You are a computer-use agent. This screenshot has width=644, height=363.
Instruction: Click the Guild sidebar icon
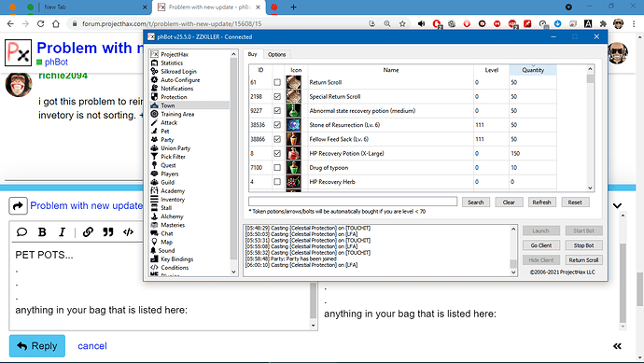pyautogui.click(x=154, y=182)
